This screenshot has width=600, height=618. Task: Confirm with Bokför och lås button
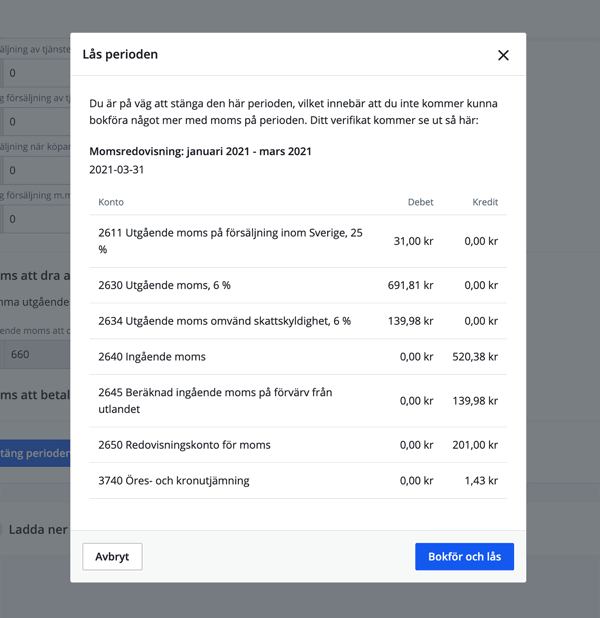(x=464, y=557)
